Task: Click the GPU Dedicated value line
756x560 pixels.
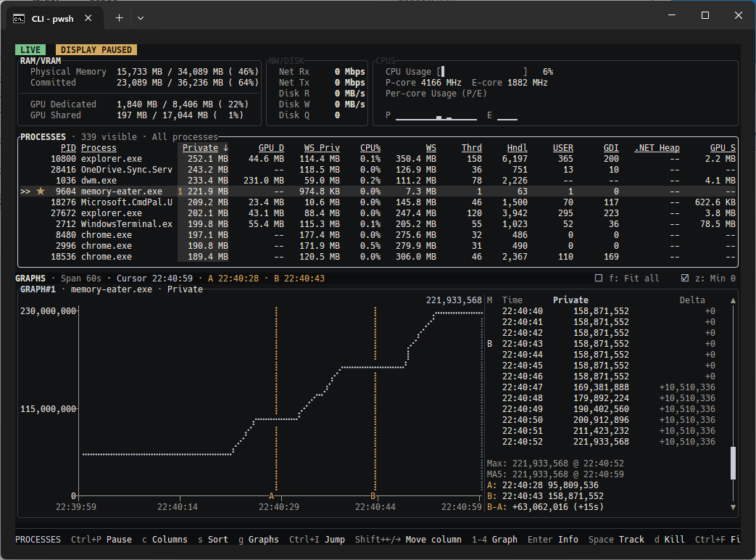Action: 139,104
